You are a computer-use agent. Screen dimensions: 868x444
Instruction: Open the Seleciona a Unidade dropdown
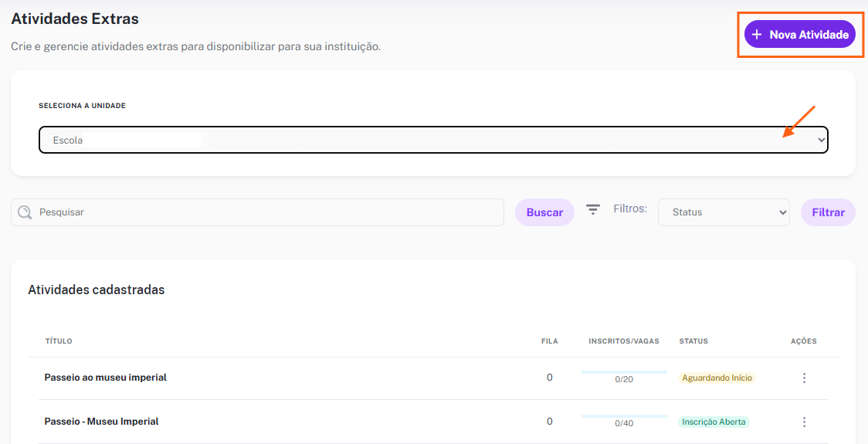(x=433, y=140)
